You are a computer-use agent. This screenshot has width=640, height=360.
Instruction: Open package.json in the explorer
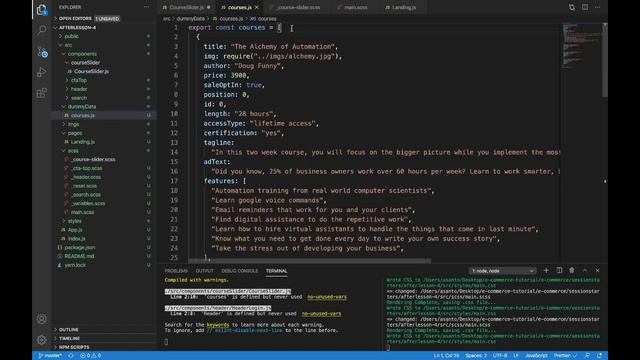click(80, 247)
